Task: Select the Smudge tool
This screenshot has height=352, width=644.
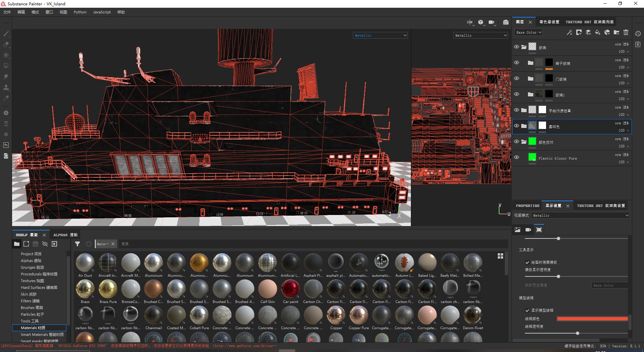Action: pyautogui.click(x=6, y=77)
